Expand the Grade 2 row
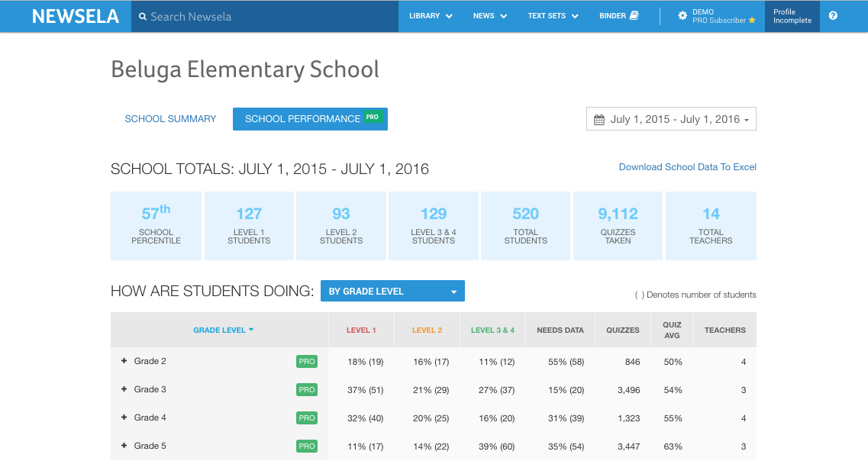 124,361
